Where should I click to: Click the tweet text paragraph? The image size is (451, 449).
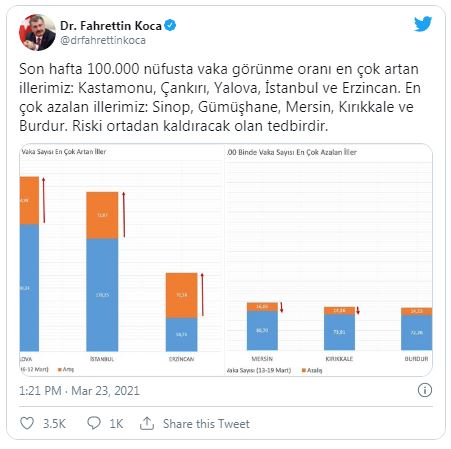(220, 97)
